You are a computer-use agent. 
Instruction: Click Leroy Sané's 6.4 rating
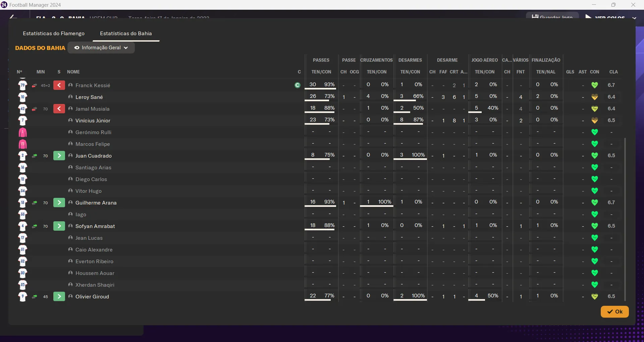coord(611,97)
